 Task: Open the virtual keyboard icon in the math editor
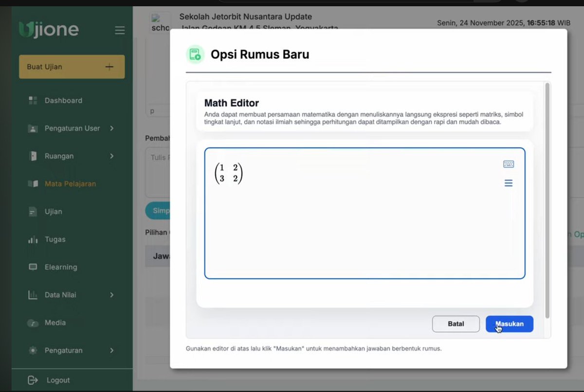pos(509,164)
